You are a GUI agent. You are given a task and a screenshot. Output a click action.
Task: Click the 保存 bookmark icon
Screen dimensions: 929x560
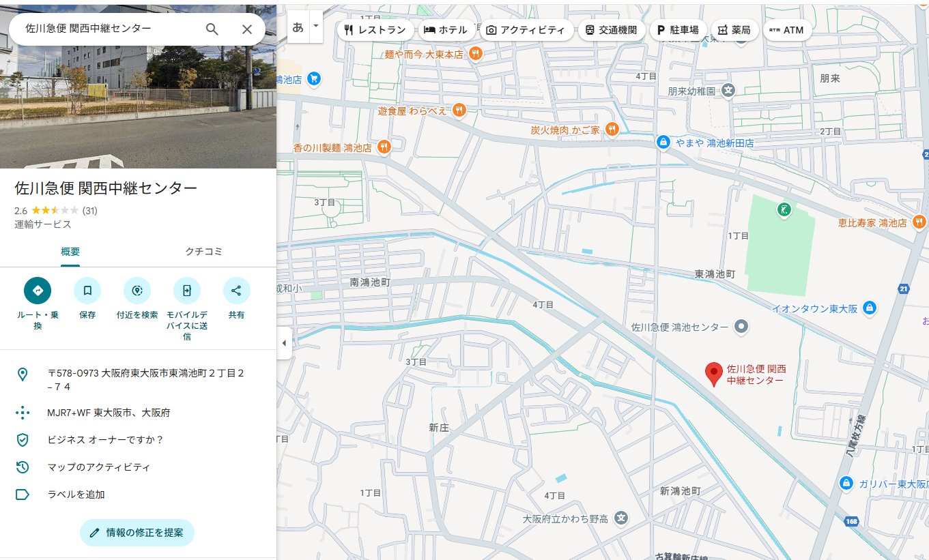pyautogui.click(x=87, y=291)
